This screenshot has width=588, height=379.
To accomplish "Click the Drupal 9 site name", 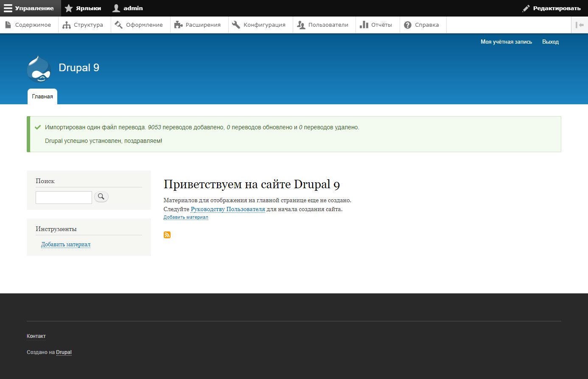I will [79, 68].
